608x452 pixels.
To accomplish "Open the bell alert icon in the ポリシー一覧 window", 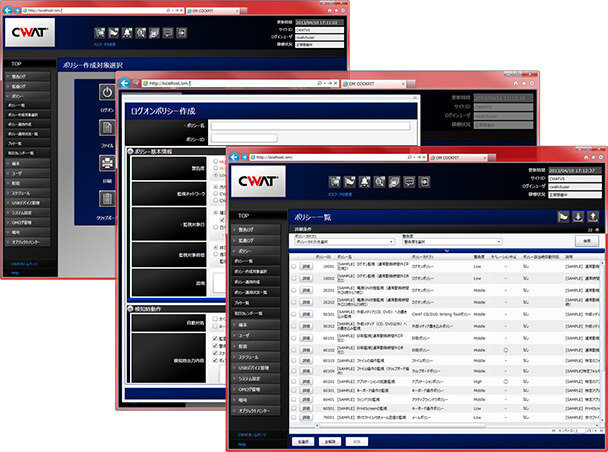I will click(x=364, y=181).
